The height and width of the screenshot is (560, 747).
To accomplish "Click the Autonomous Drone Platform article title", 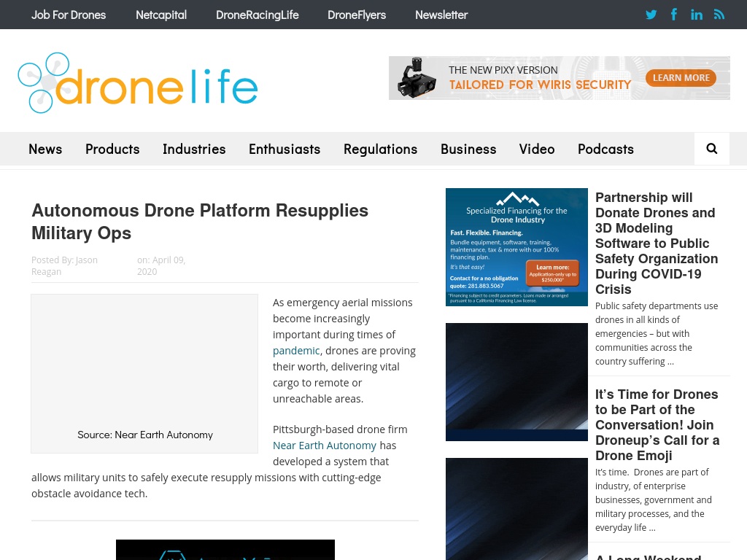I will [200, 222].
